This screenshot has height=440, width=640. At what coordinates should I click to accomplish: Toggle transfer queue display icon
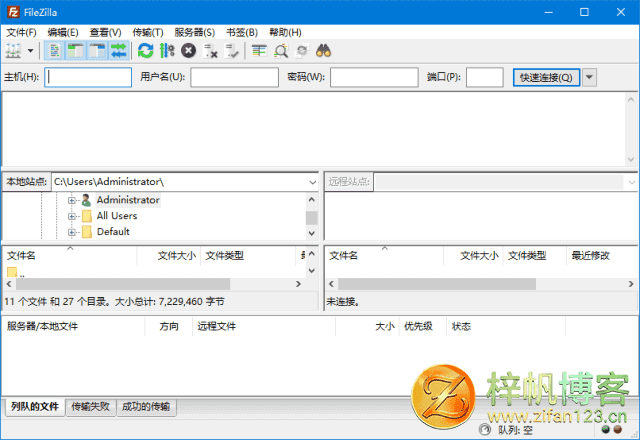[x=119, y=51]
